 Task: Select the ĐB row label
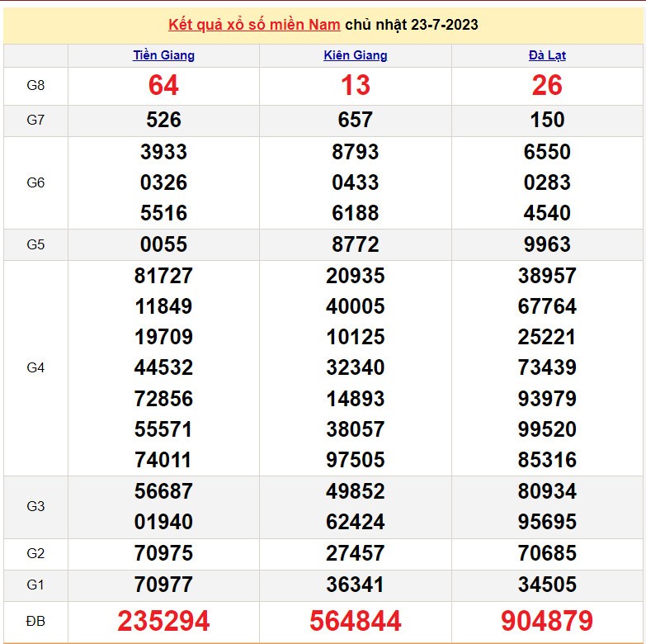coord(35,622)
